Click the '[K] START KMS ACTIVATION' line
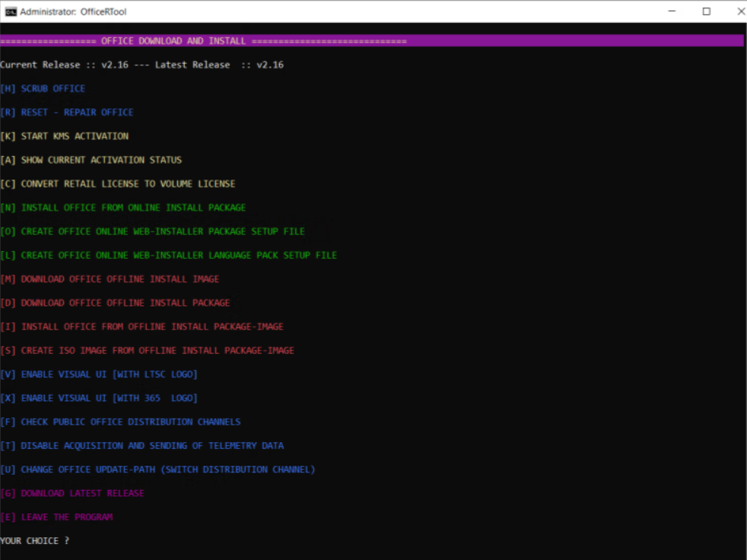This screenshot has width=747, height=560. pos(65,136)
